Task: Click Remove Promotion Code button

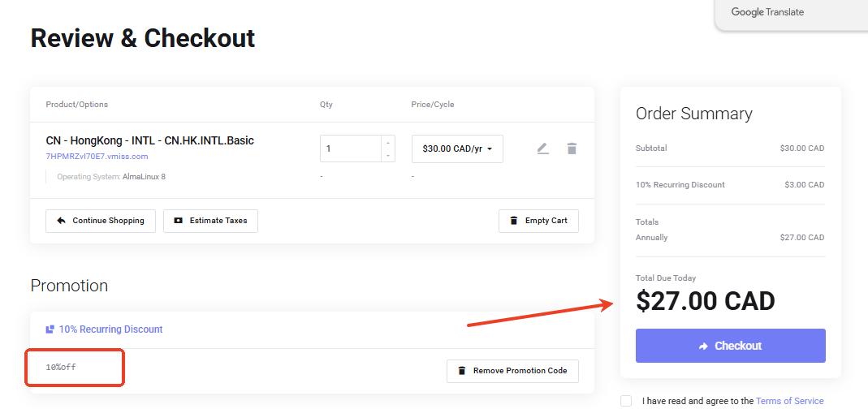Action: pos(512,371)
